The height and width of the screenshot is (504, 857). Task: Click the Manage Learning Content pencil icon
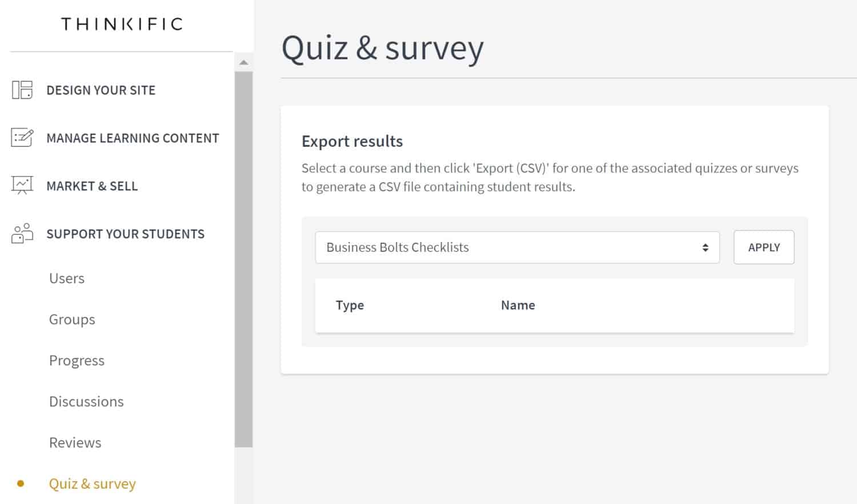coord(22,138)
